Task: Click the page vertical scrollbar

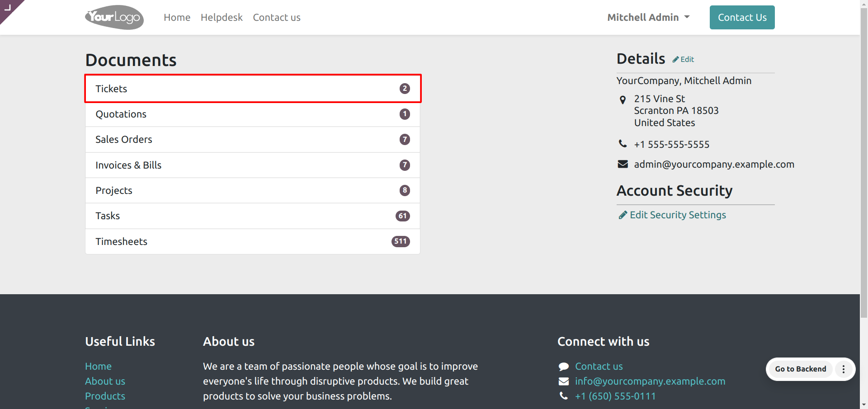Action: pyautogui.click(x=864, y=181)
